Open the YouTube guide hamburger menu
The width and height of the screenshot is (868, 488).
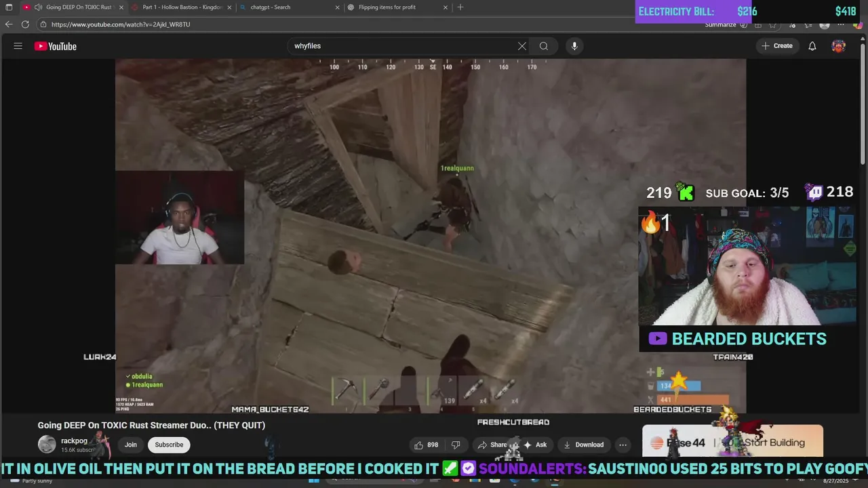coord(18,46)
